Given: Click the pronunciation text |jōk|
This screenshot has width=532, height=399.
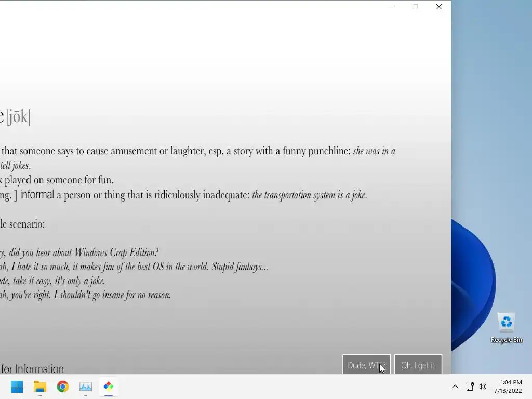Looking at the screenshot, I should (x=18, y=117).
